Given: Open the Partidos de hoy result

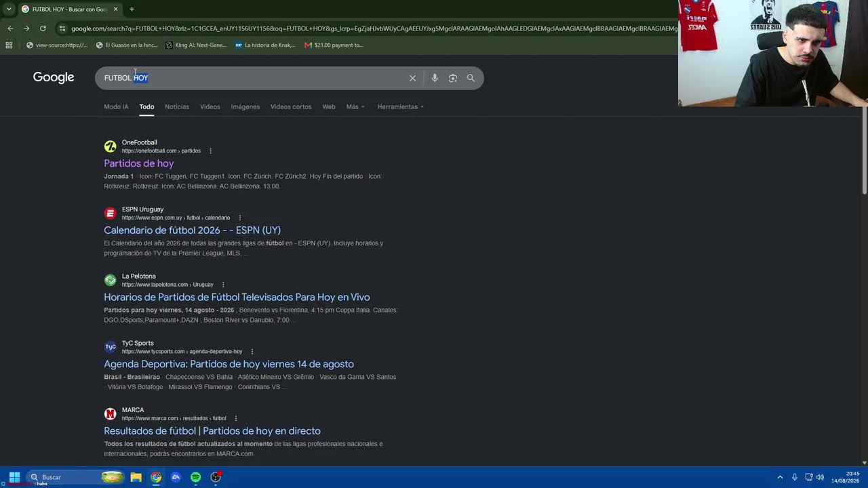Looking at the screenshot, I should pyautogui.click(x=139, y=163).
